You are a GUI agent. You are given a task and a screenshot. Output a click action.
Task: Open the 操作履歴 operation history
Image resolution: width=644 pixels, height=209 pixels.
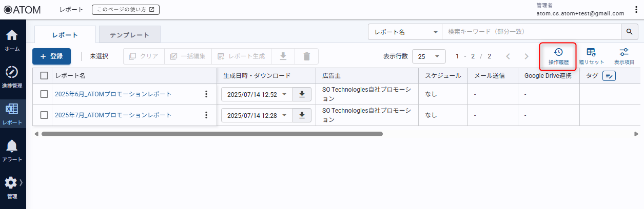(x=558, y=56)
